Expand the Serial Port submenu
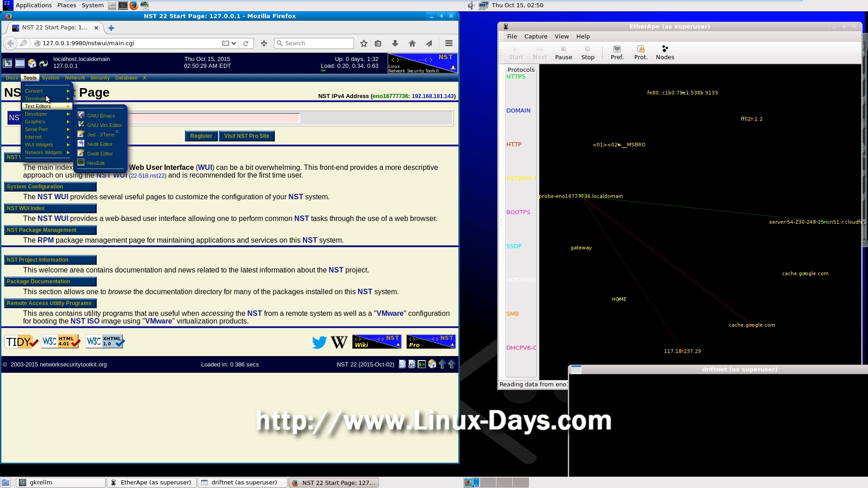The image size is (868, 488). 47,129
